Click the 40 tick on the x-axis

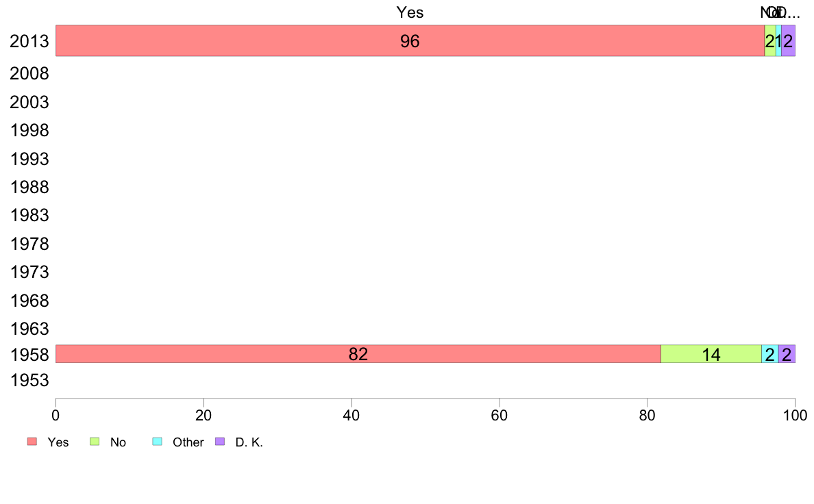(x=351, y=415)
